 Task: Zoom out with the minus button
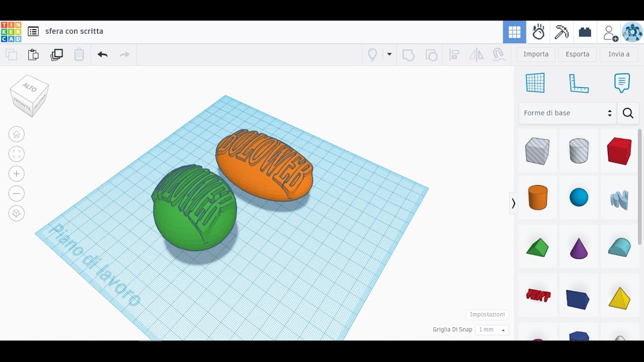pos(17,194)
